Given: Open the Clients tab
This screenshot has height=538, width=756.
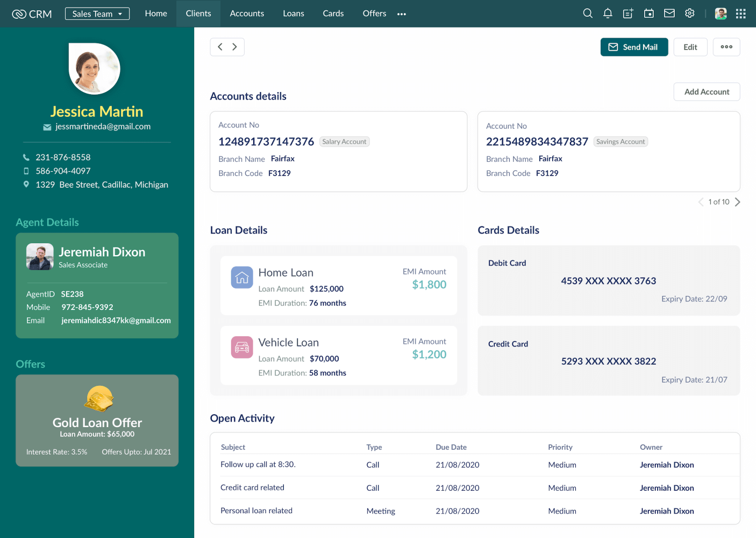Looking at the screenshot, I should (198, 13).
